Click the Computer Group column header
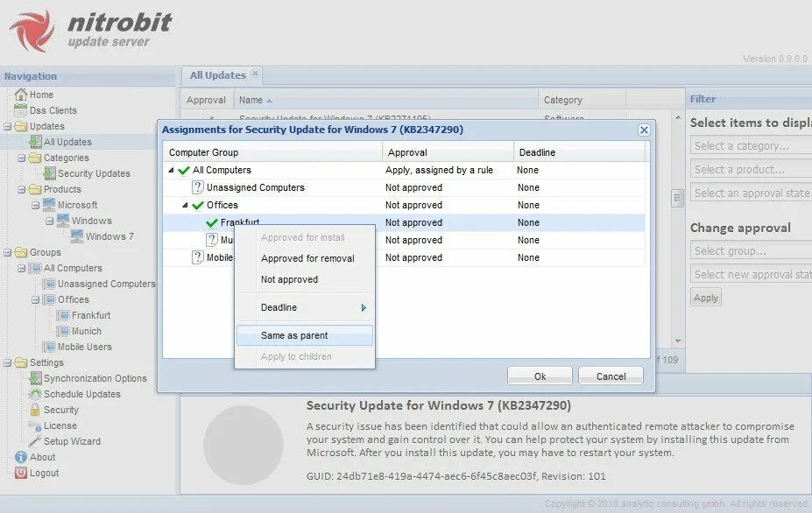 [x=273, y=152]
